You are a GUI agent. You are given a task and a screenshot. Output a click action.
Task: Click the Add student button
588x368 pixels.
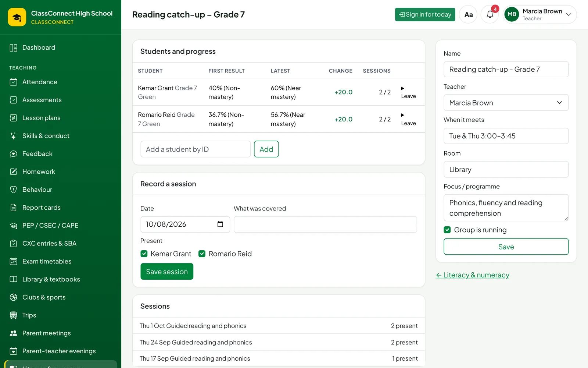tap(266, 149)
